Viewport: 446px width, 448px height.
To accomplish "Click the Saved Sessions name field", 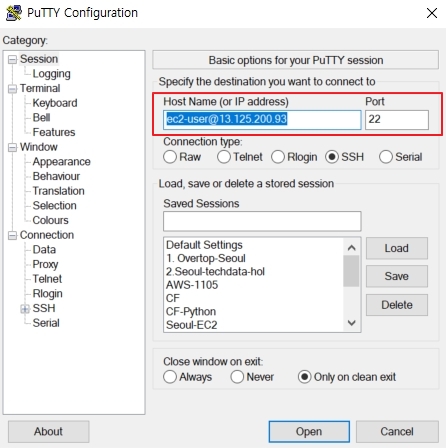I will tap(262, 221).
